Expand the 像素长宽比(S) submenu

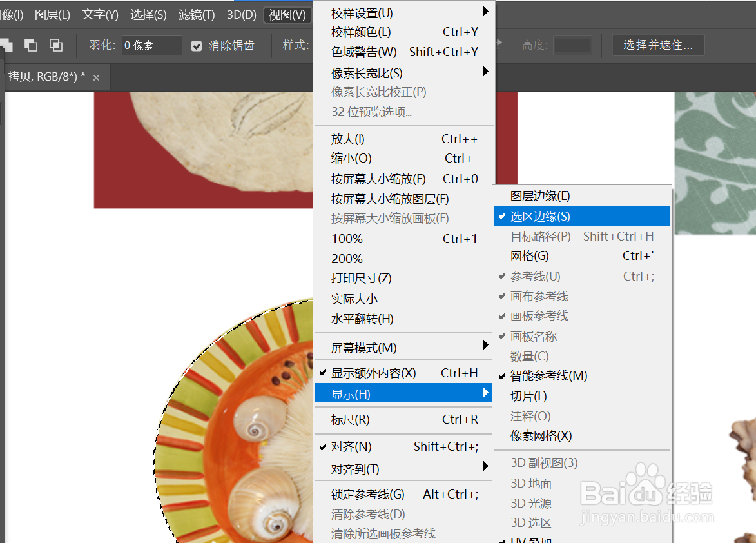(403, 73)
